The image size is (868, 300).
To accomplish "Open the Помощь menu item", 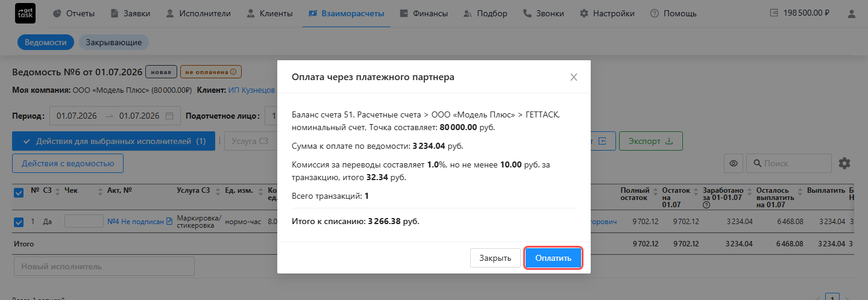I will point(673,13).
